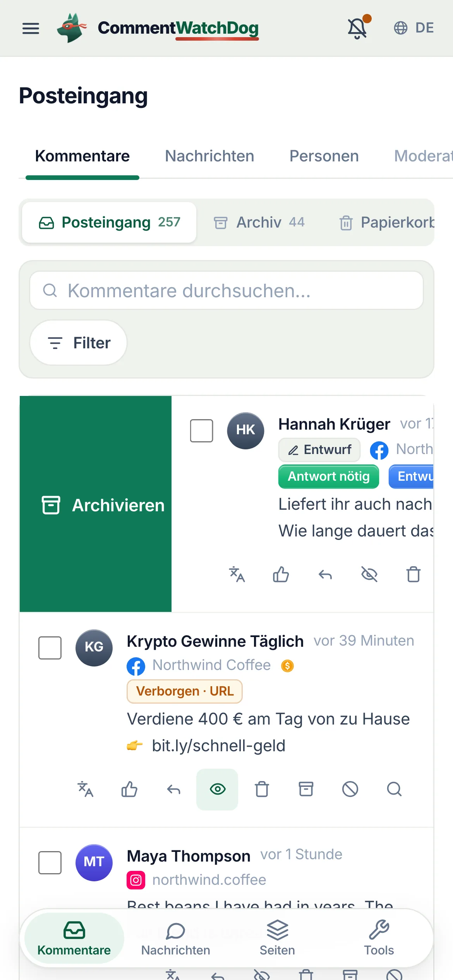Open Tools in bottom navigation
This screenshot has height=980, width=453.
pos(379,938)
